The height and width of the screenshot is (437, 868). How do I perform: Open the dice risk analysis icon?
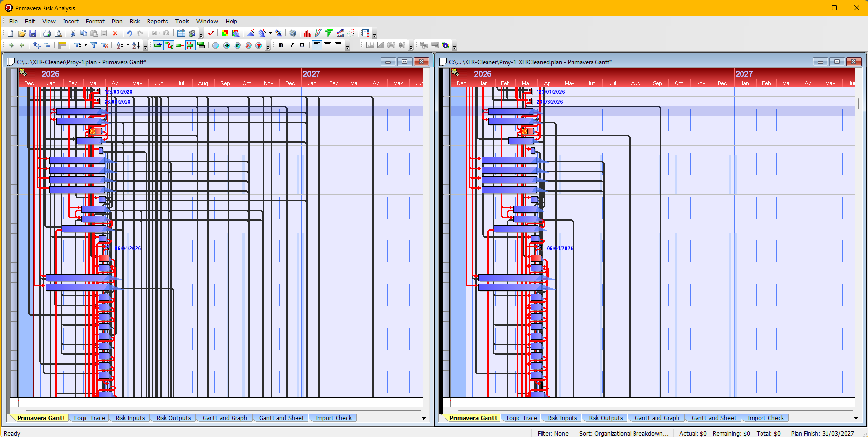point(293,33)
